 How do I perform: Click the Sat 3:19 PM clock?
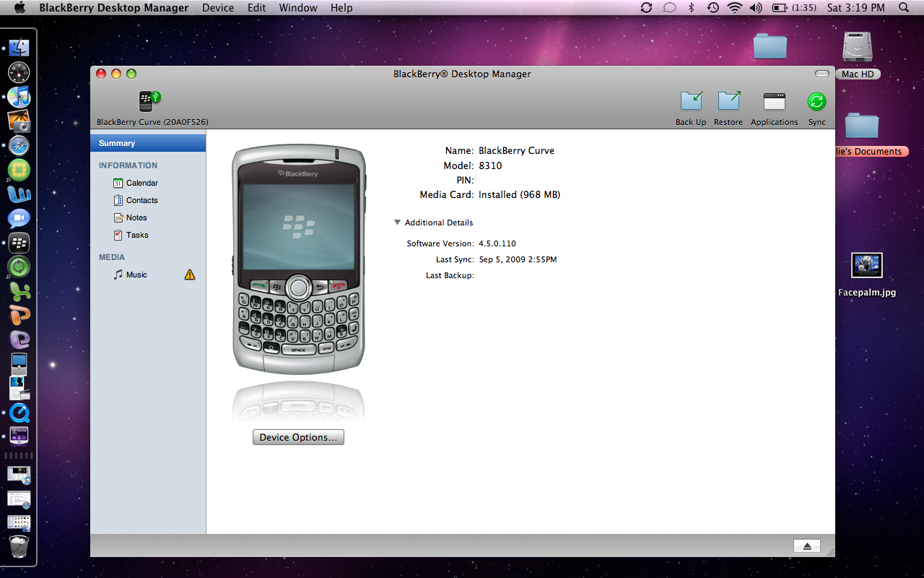[x=855, y=8]
